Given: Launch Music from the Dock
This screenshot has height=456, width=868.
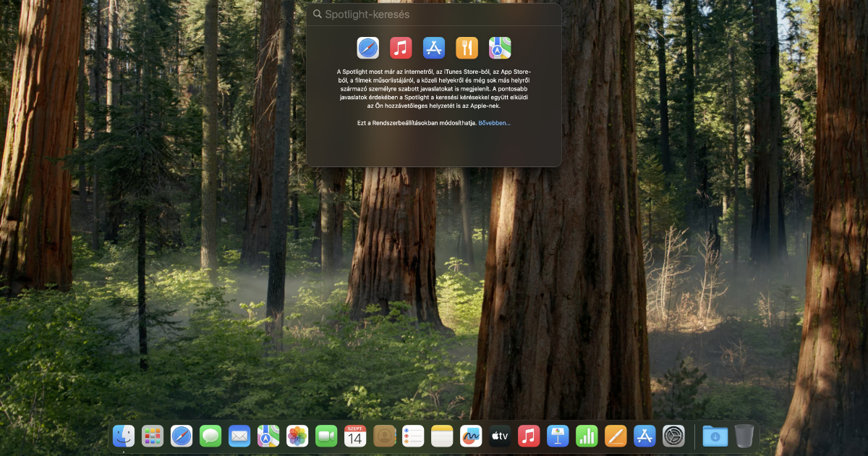Looking at the screenshot, I should click(x=529, y=436).
